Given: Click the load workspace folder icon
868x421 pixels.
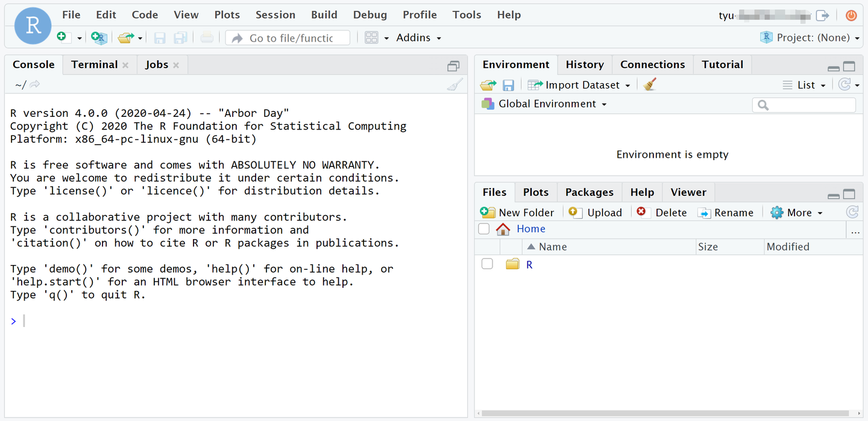Looking at the screenshot, I should [x=488, y=85].
